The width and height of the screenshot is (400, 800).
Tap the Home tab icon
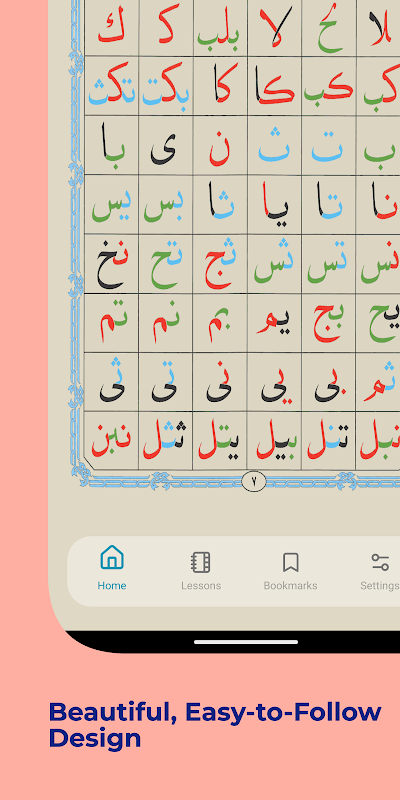[112, 558]
